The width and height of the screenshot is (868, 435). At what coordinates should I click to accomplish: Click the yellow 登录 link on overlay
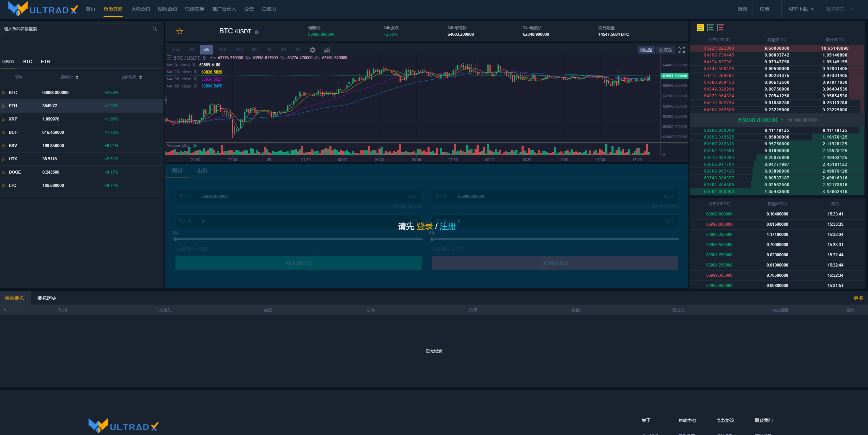click(x=424, y=226)
